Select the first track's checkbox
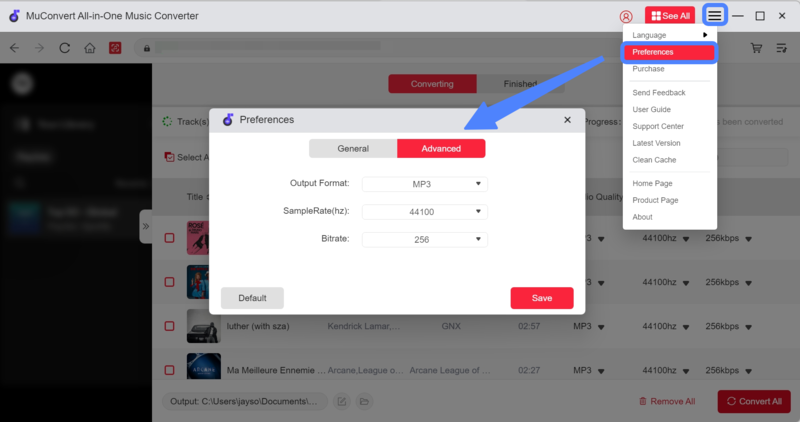The height and width of the screenshot is (422, 800). click(169, 239)
